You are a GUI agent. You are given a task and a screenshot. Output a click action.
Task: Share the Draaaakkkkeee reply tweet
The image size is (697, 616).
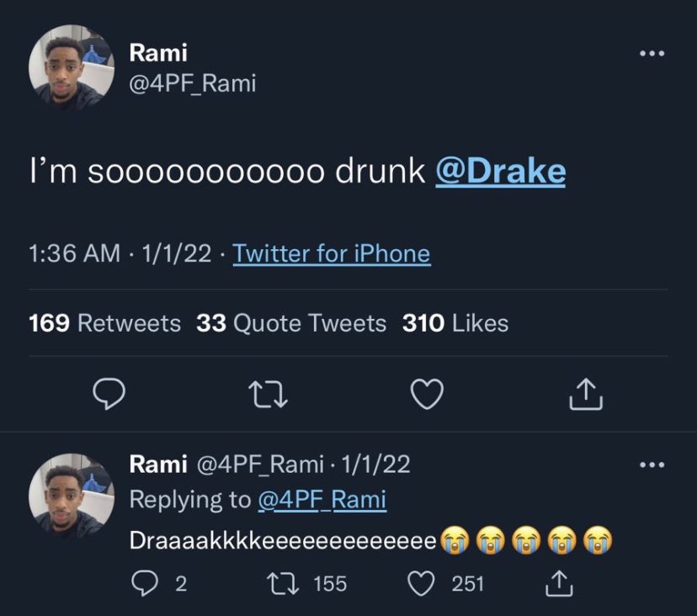559,583
